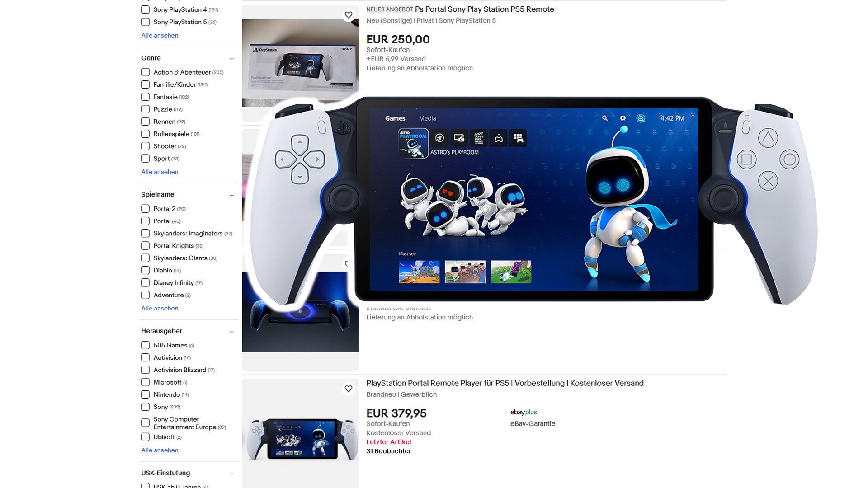Tick the Portal 2 game name checkbox
This screenshot has width=868, height=488.
[145, 209]
